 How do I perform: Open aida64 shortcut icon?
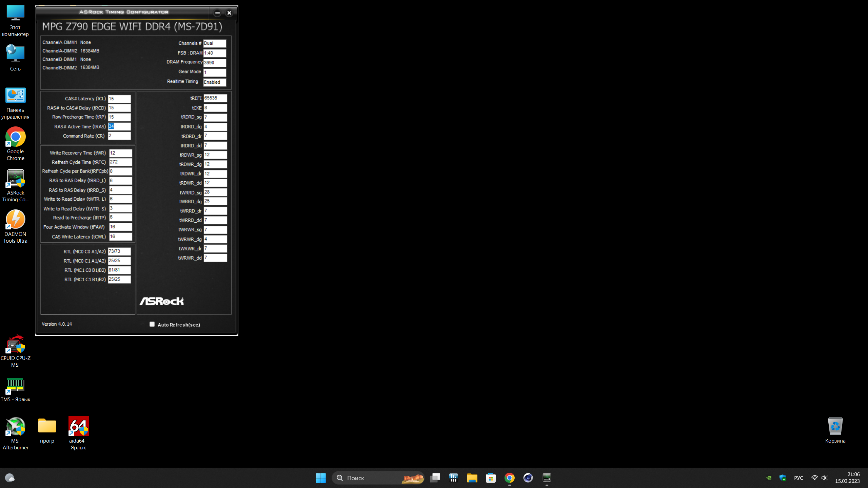[x=78, y=426]
